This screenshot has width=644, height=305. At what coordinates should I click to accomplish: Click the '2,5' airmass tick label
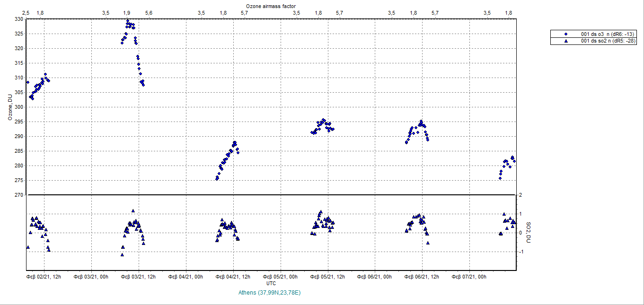pyautogui.click(x=26, y=13)
